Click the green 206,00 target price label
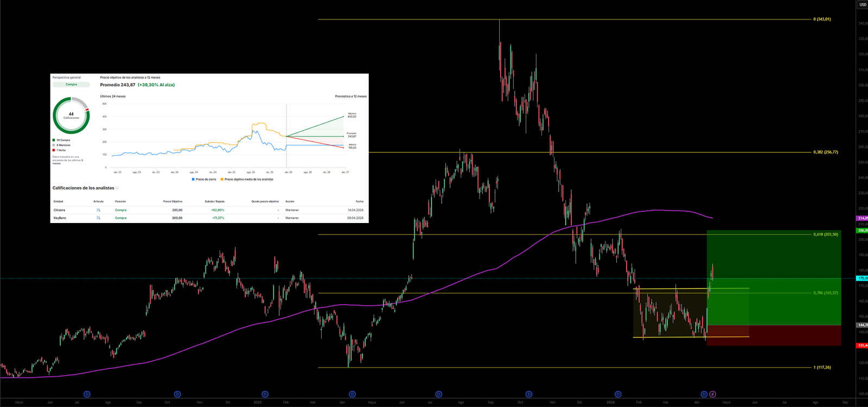 862,231
